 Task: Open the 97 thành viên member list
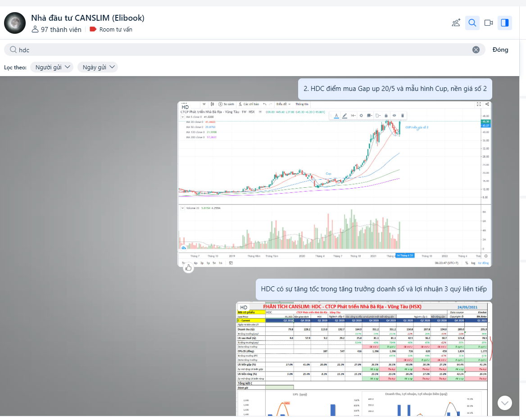pos(61,29)
